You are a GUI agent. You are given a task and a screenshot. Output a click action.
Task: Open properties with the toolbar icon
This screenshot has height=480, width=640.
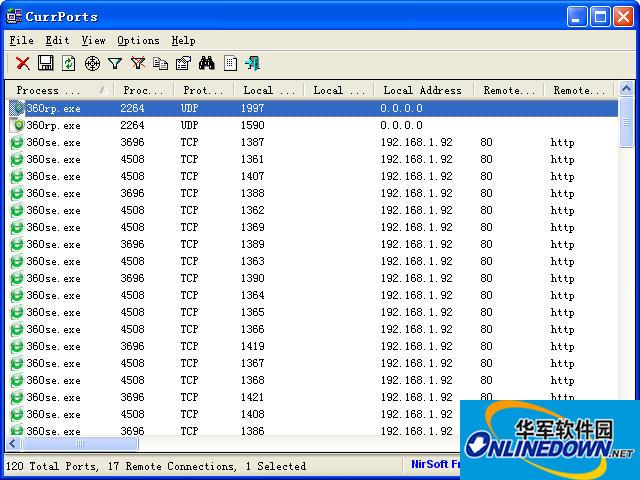click(x=183, y=63)
